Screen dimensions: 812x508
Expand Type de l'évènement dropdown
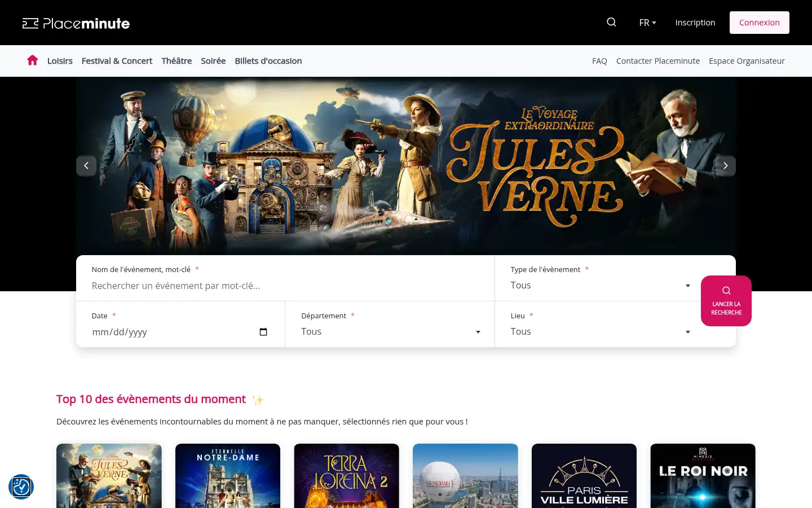coord(601,286)
